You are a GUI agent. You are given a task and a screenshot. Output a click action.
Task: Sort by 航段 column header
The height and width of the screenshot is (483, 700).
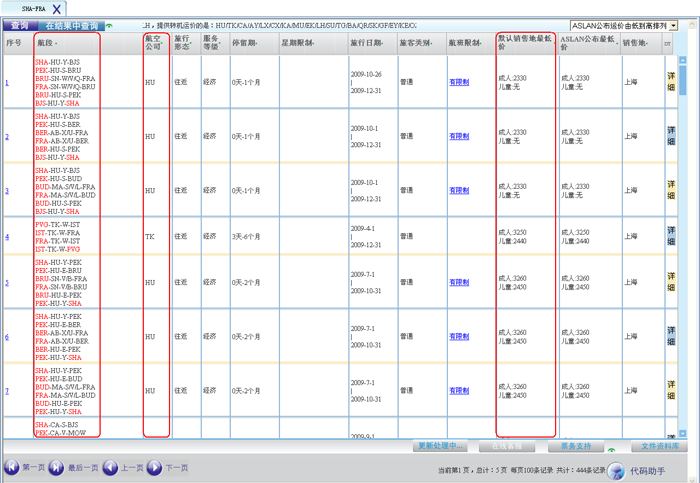(x=46, y=43)
